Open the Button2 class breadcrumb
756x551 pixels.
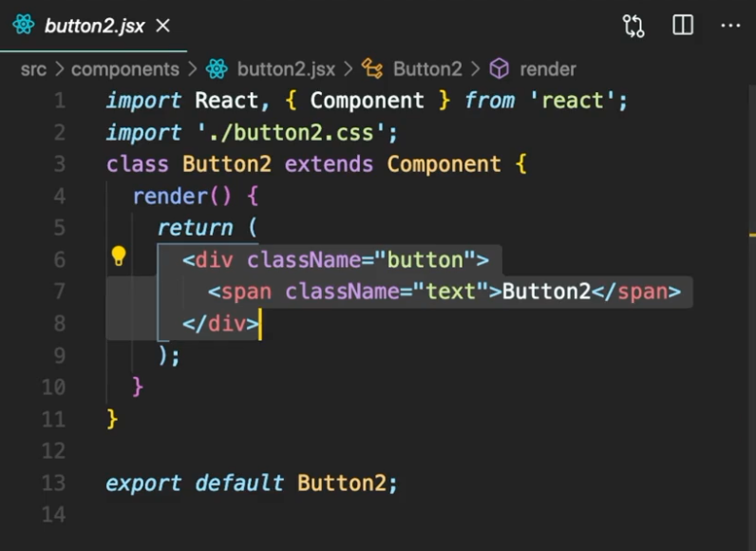[x=427, y=69]
